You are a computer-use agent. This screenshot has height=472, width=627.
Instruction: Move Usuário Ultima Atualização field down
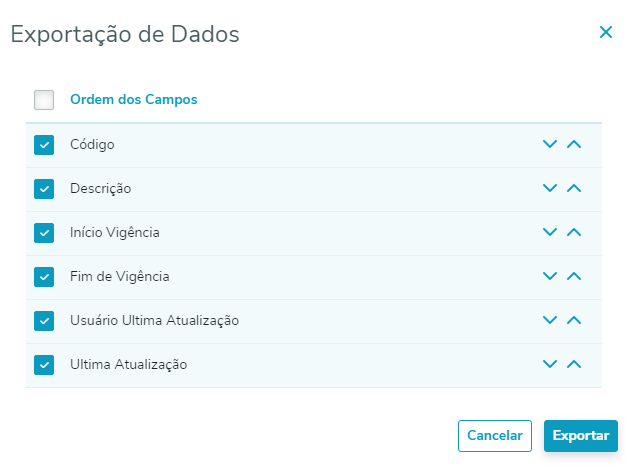pos(549,320)
